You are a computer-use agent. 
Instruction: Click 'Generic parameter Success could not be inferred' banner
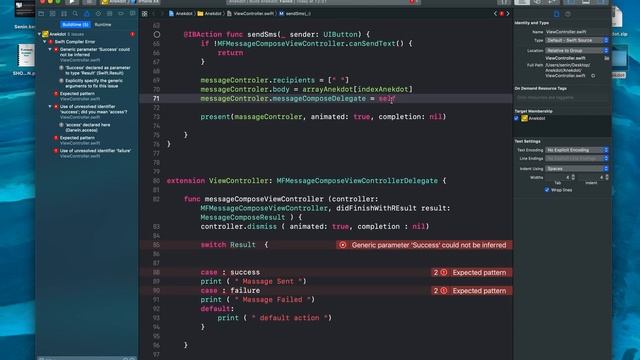pyautogui.click(x=424, y=245)
